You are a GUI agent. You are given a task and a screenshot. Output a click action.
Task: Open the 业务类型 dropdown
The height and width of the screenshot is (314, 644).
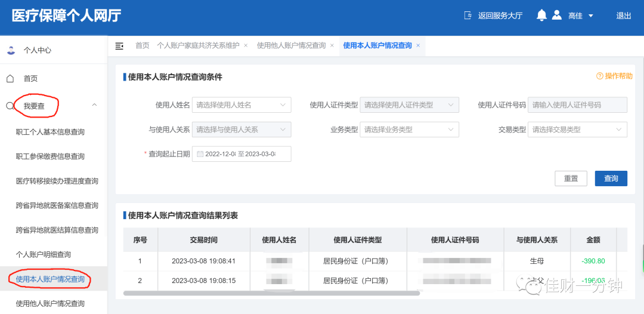410,130
